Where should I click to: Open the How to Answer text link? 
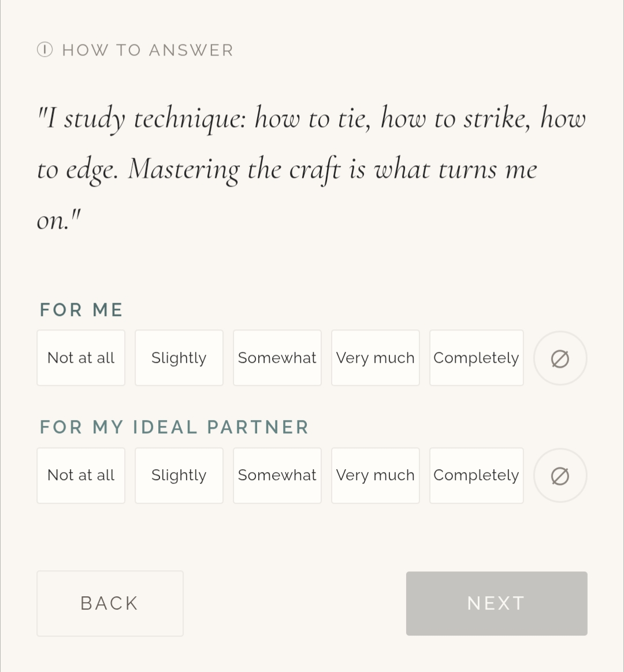click(x=147, y=50)
